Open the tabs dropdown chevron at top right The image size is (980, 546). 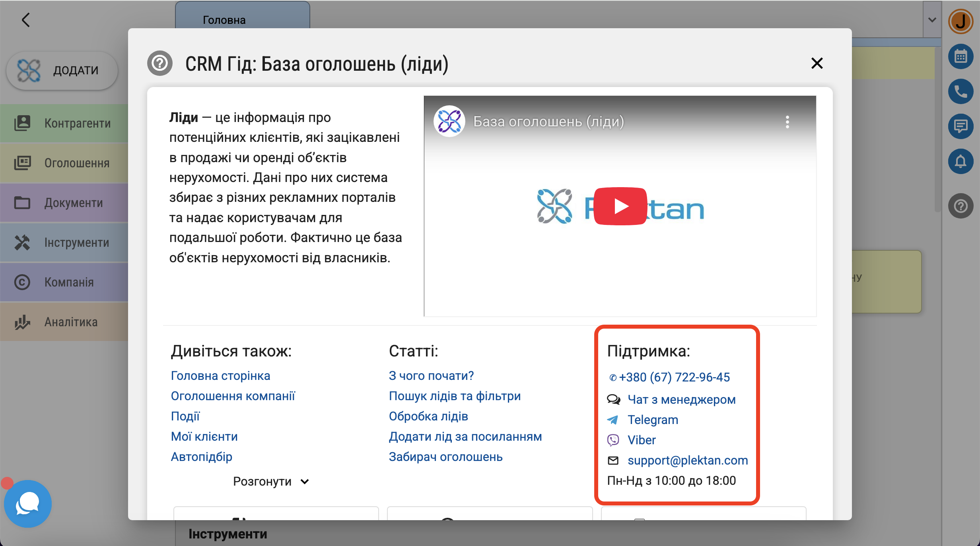tap(932, 20)
